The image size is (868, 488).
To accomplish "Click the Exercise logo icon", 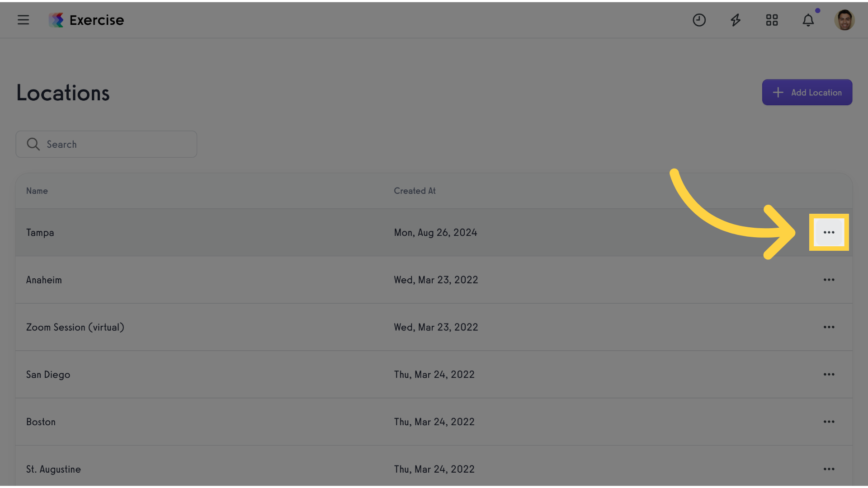I will (57, 20).
